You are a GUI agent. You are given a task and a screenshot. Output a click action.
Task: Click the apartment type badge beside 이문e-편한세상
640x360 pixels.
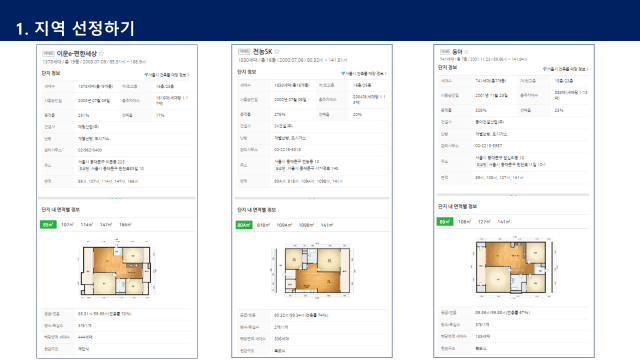[48, 54]
